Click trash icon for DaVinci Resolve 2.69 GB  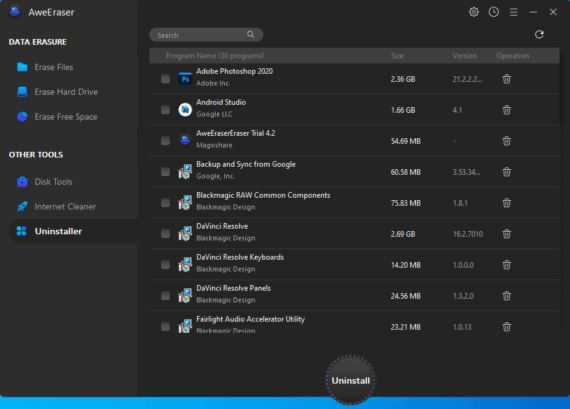[x=506, y=234]
